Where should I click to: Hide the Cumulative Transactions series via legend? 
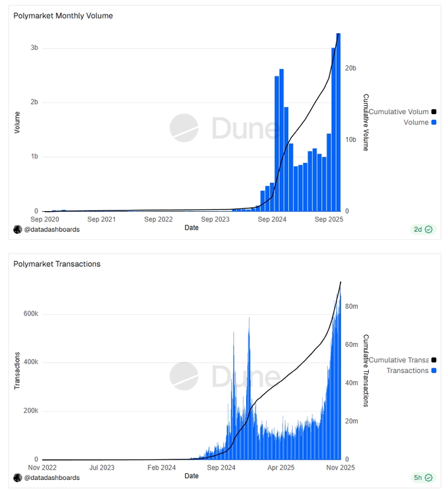tap(398, 360)
